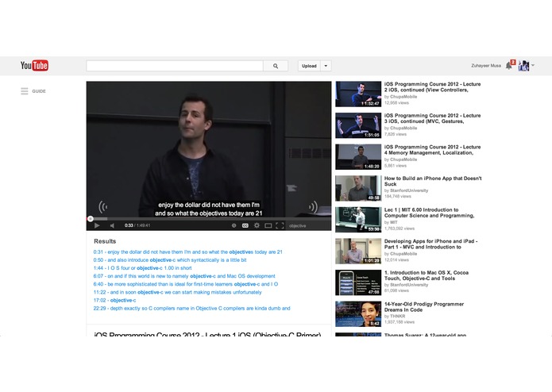Click the YouTube logo
The image size is (552, 392).
34,65
